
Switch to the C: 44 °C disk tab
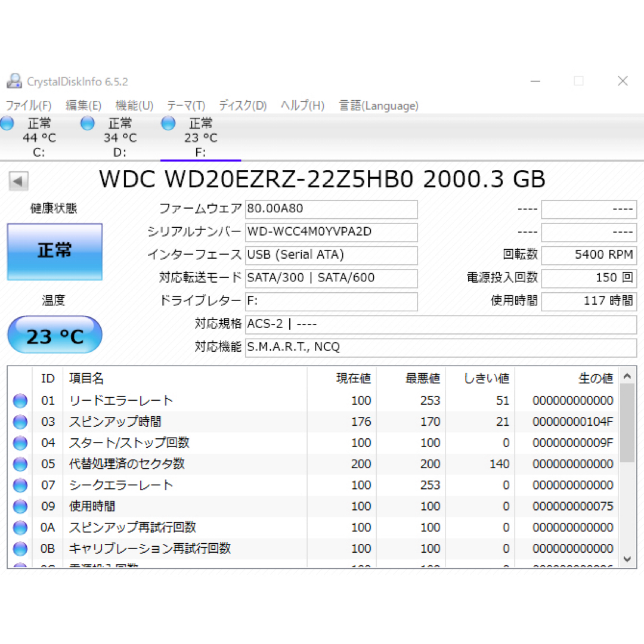(x=39, y=138)
